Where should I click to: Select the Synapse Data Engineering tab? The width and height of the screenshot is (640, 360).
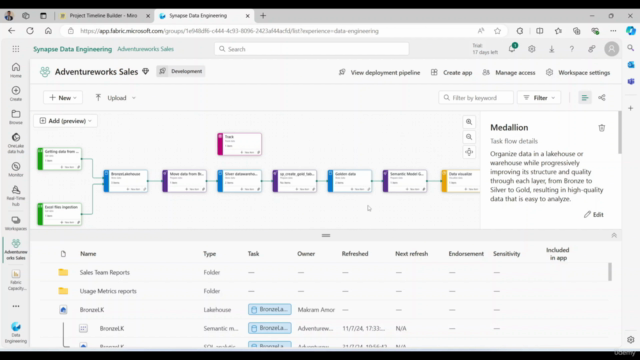pyautogui.click(x=198, y=16)
